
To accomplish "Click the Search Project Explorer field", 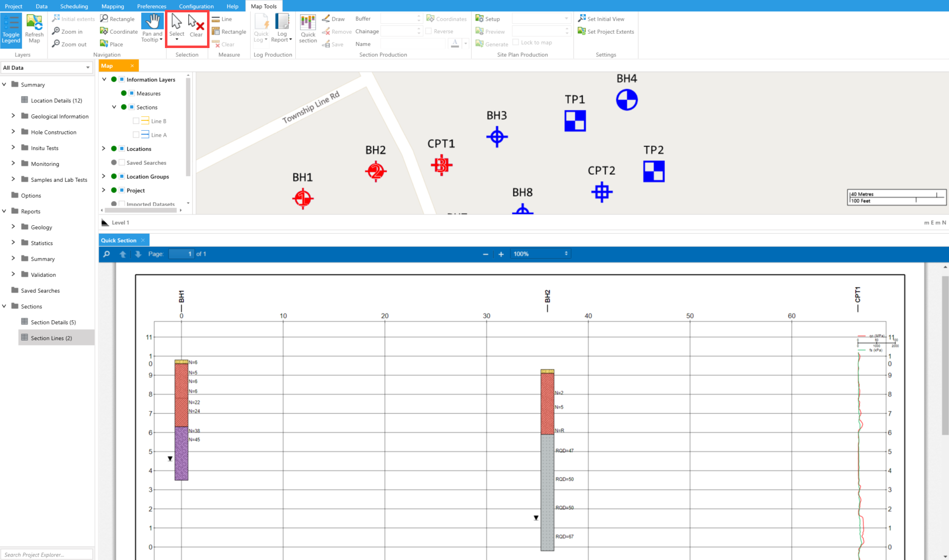I will point(47,555).
